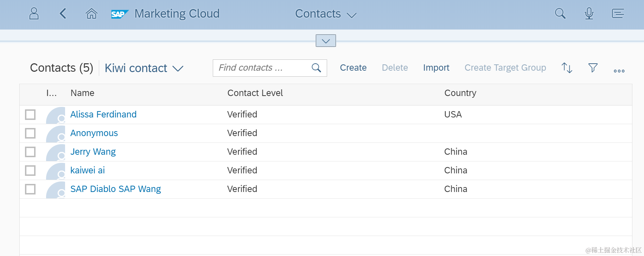The image size is (644, 256).
Task: Click the Import button
Action: coord(436,68)
